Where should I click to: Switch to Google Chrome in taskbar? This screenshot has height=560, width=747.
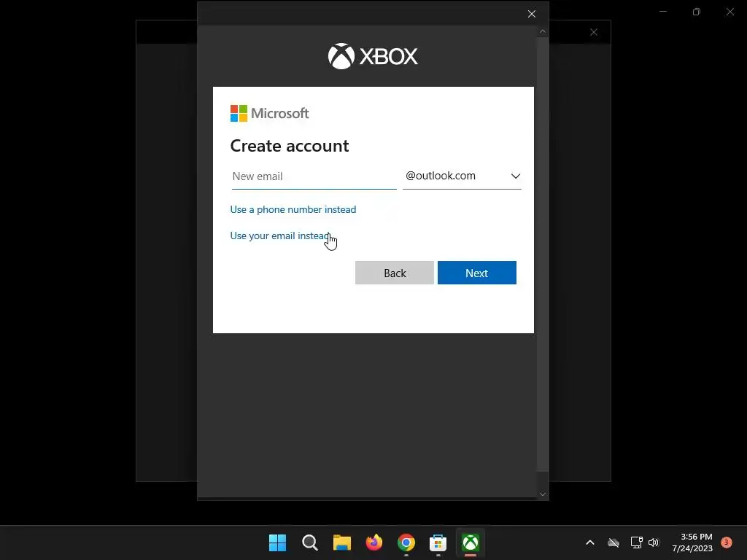[x=406, y=542]
